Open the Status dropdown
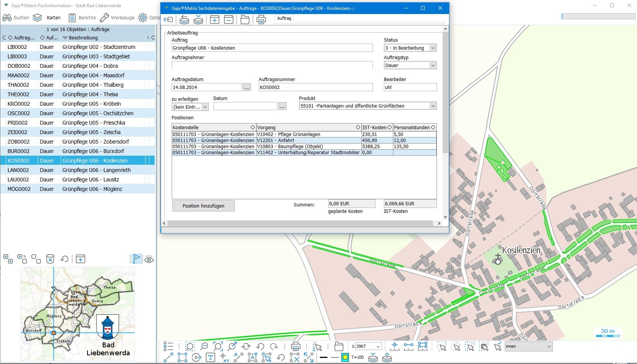The width and height of the screenshot is (637, 364). [433, 48]
